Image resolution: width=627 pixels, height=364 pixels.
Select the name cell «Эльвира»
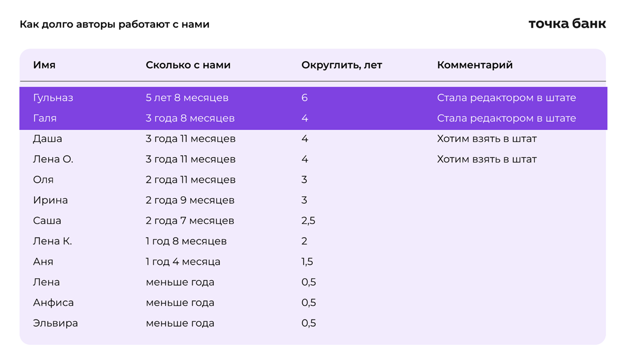coord(55,323)
